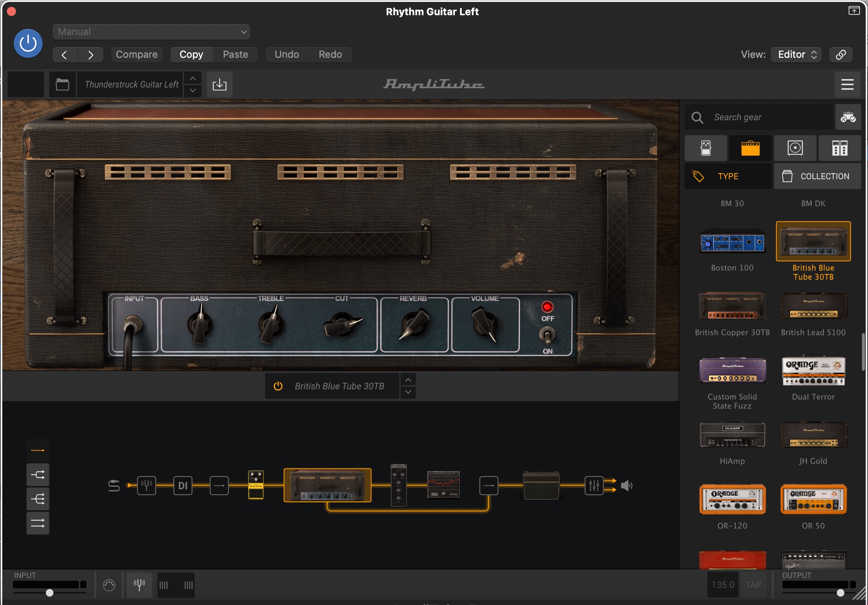The image size is (868, 605).
Task: Select the yellow Overdrive pedal in chain
Action: 256,484
